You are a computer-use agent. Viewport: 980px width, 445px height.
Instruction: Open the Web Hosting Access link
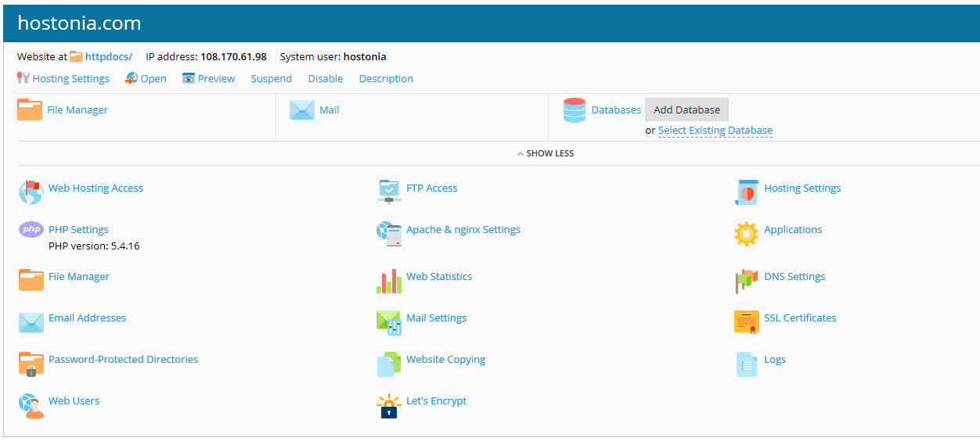[x=95, y=188]
